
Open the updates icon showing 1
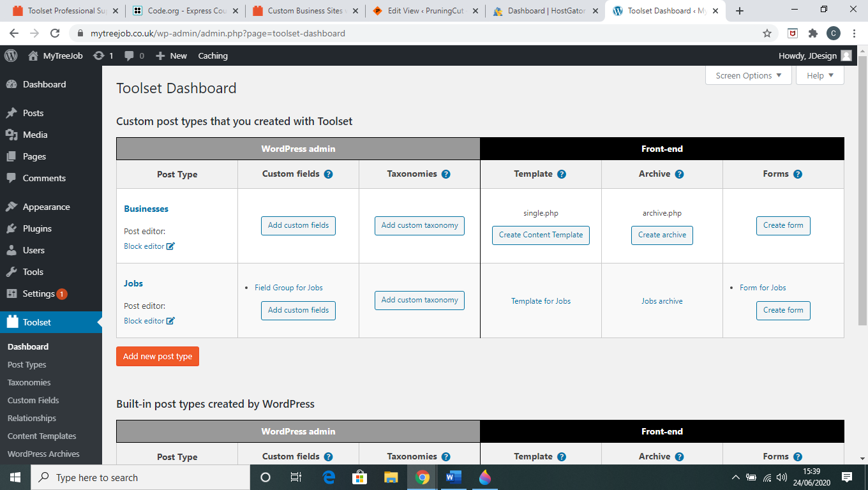pyautogui.click(x=103, y=56)
